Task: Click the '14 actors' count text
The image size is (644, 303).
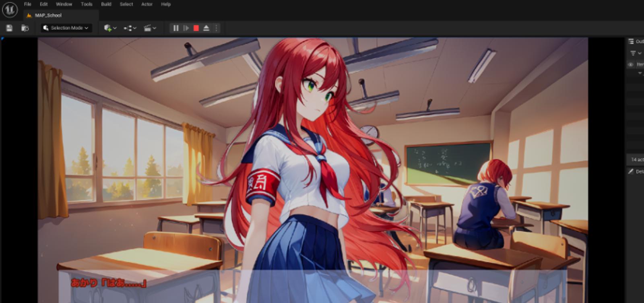Action: [638, 160]
